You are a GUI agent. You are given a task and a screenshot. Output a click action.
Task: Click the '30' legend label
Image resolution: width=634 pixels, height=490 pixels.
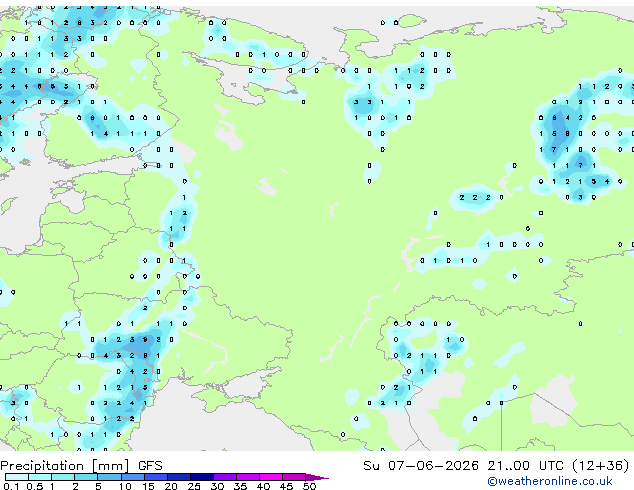[x=217, y=486]
